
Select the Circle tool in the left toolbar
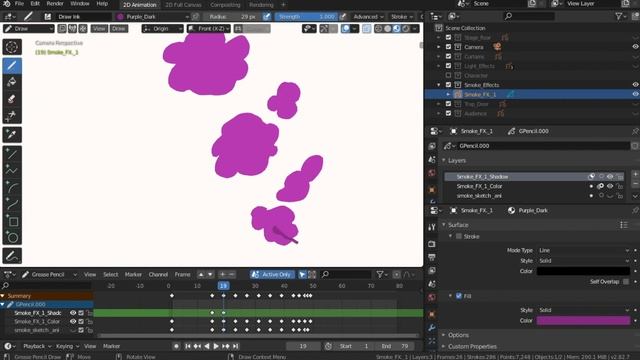pos(12,238)
